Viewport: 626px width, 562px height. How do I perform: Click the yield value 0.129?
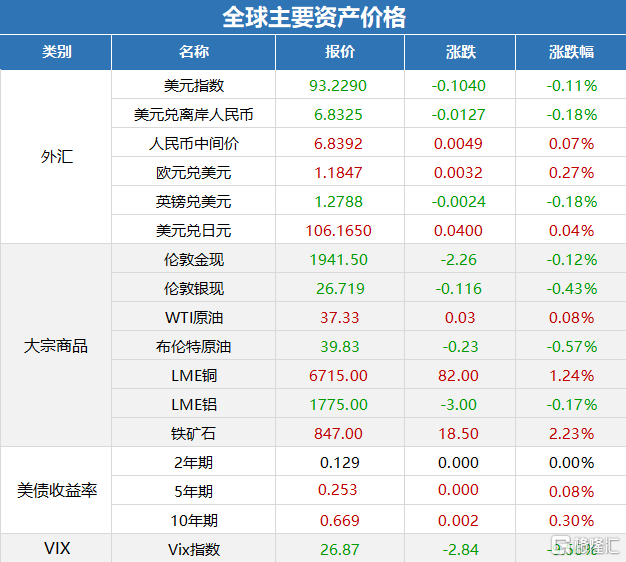(x=340, y=463)
